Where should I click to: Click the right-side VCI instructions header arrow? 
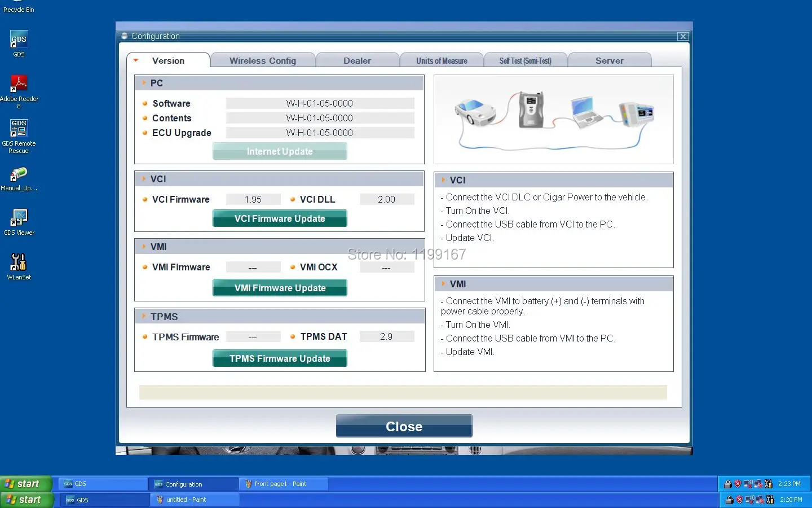(x=443, y=180)
